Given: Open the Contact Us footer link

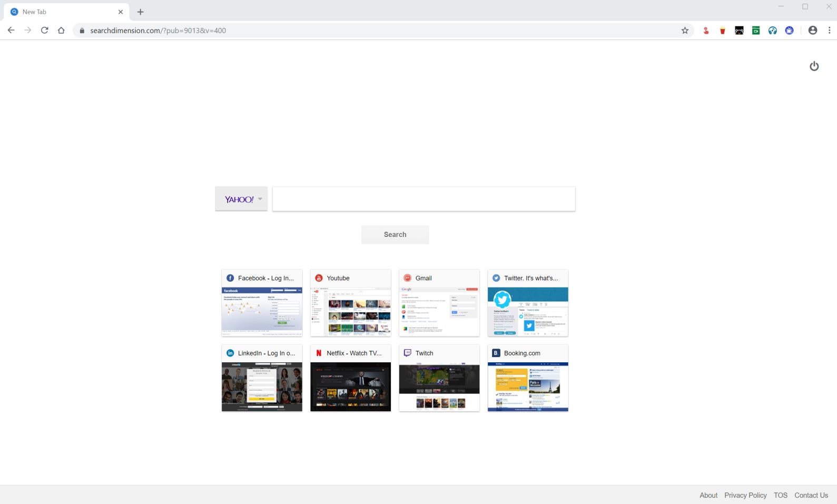Looking at the screenshot, I should (x=811, y=495).
